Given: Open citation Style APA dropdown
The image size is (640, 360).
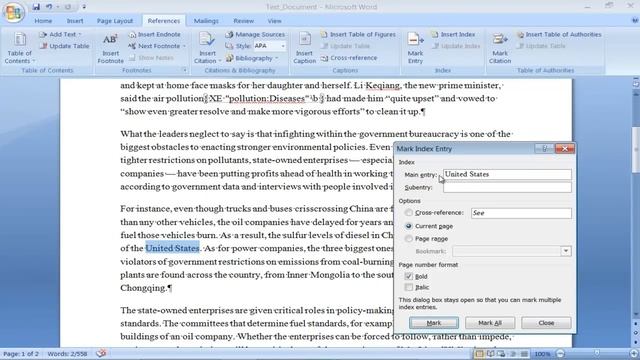Looking at the screenshot, I should tap(283, 46).
